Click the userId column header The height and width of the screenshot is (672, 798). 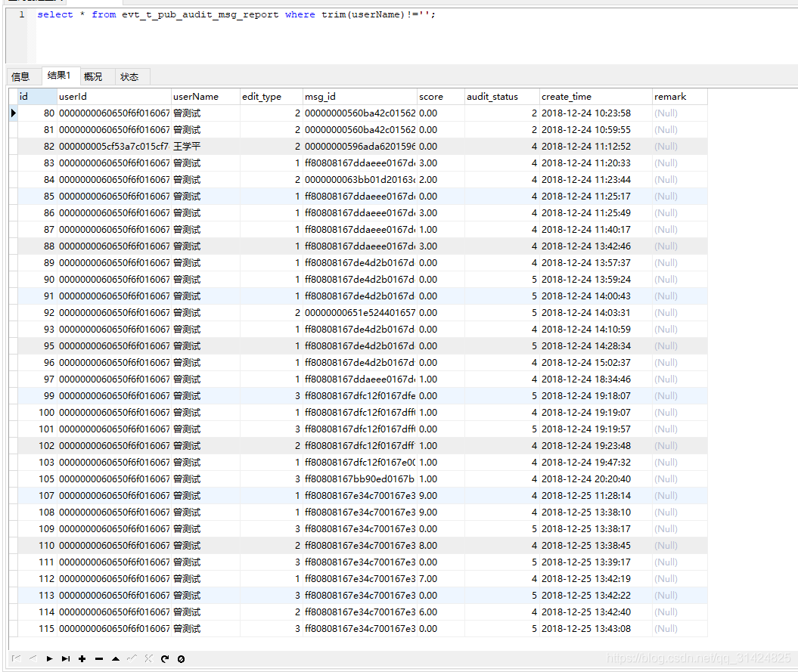click(x=114, y=97)
